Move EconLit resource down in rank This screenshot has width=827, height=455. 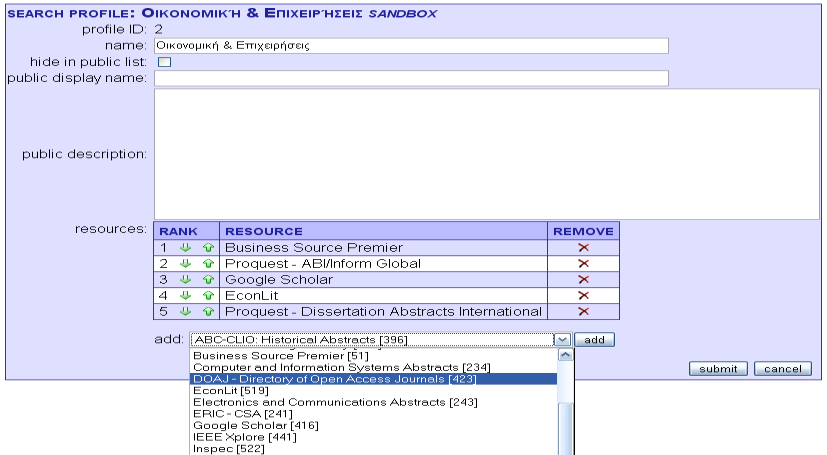click(x=185, y=295)
